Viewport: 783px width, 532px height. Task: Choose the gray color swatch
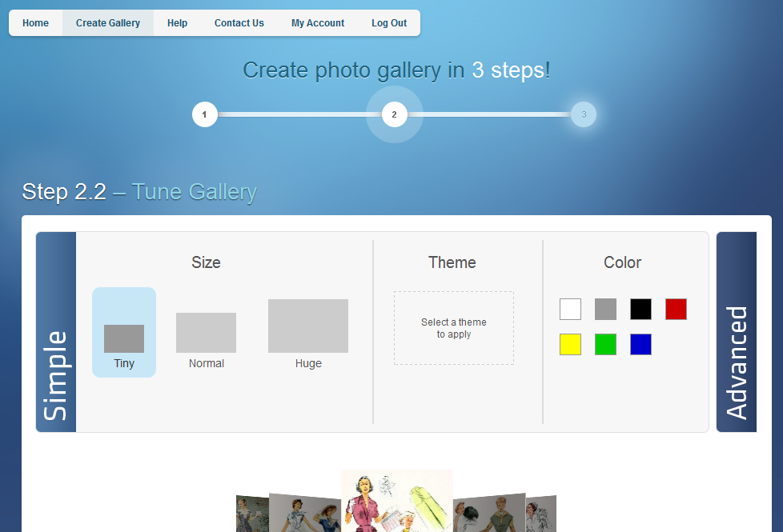[x=606, y=309]
